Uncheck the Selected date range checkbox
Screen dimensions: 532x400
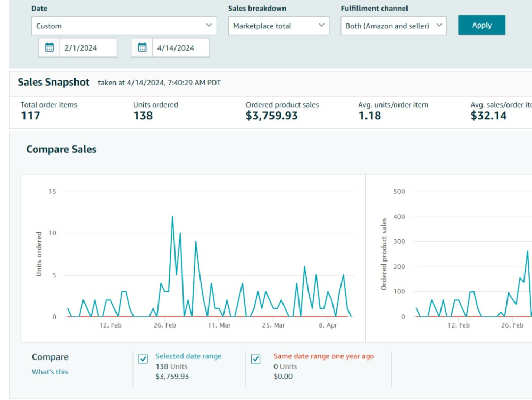143,359
